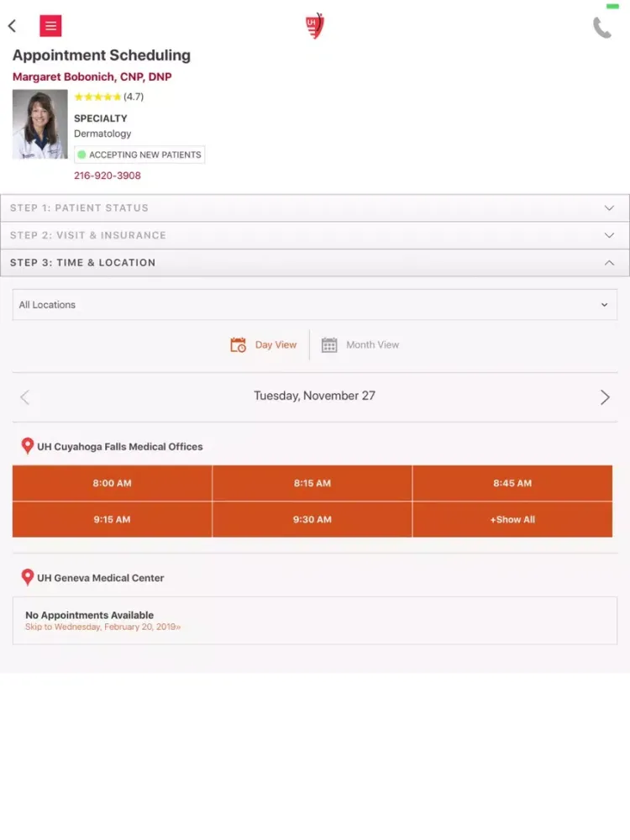
Task: Click the Step 3 up chevron
Action: 609,262
